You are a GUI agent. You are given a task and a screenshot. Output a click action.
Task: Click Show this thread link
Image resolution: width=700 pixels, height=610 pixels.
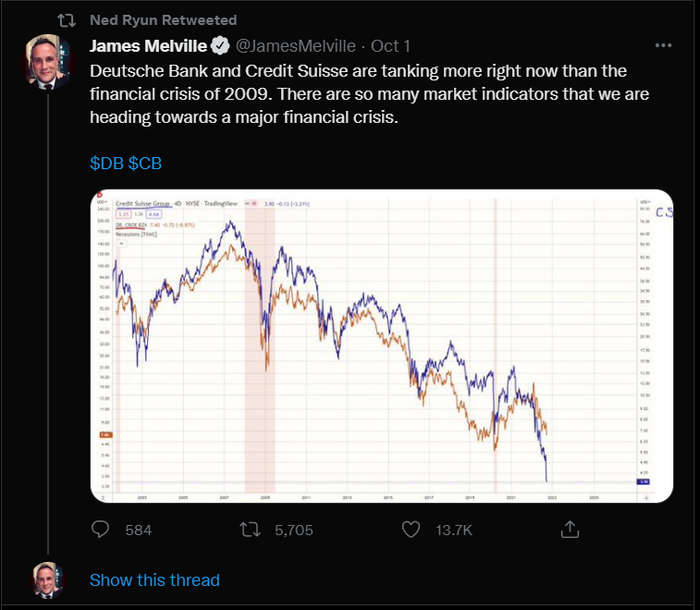(154, 580)
